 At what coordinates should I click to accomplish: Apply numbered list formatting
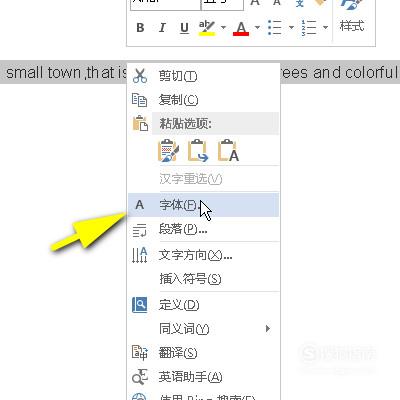[309, 27]
